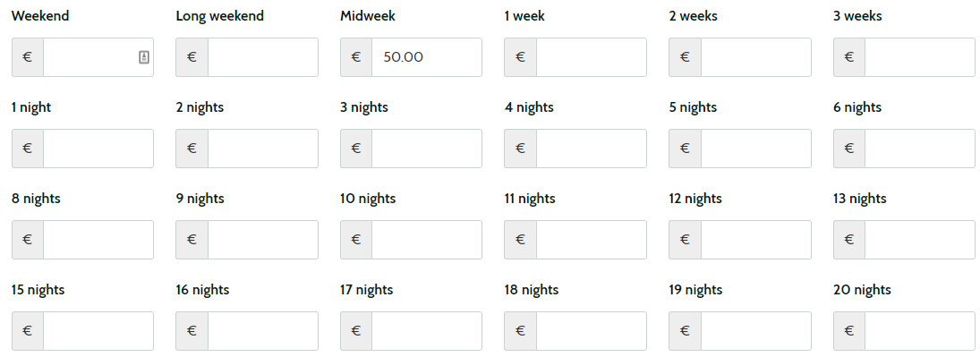Click the 15 nights price input
Image resolution: width=980 pixels, height=357 pixels.
tap(98, 331)
